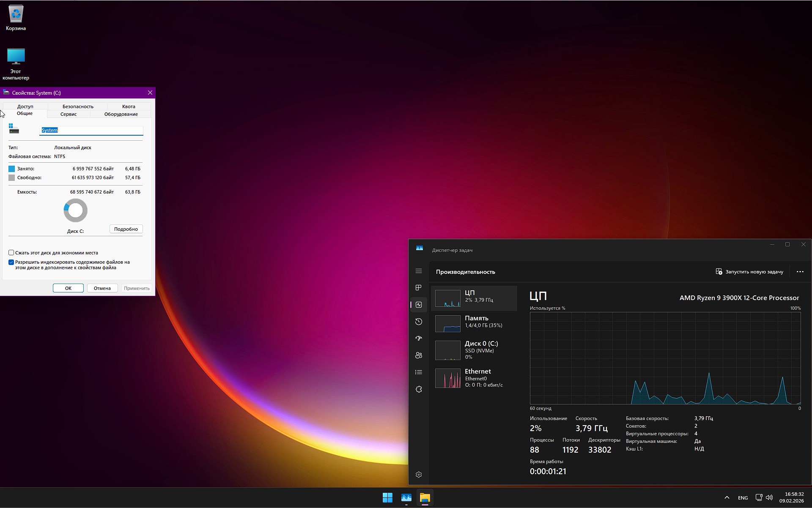
Task: Open the Details view via list icon
Action: (419, 372)
